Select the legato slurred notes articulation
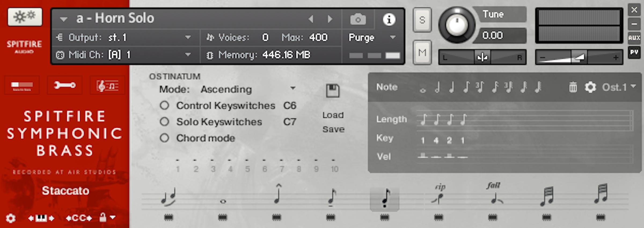Image resolution: width=644 pixels, height=228 pixels. [169, 197]
